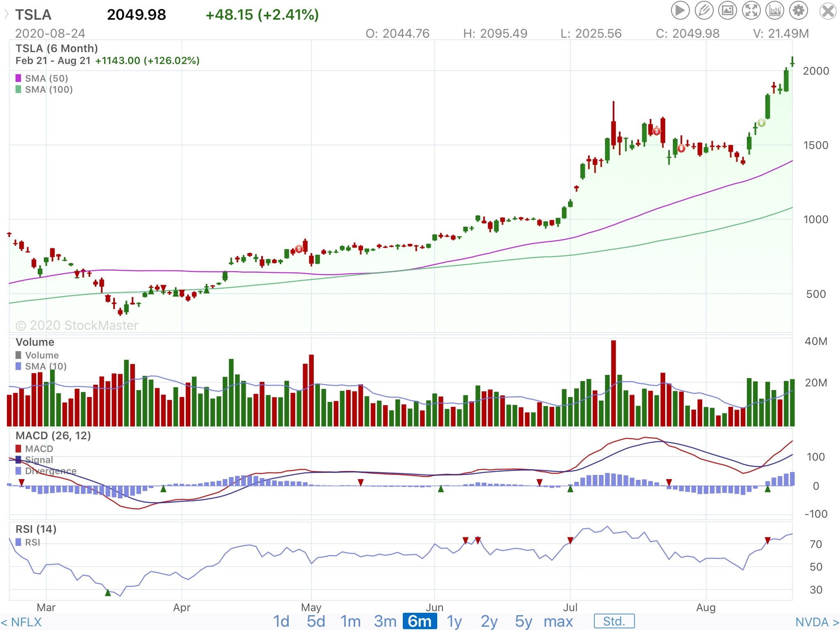Open the pencil drawing tool
The width and height of the screenshot is (840, 630).
point(704,11)
